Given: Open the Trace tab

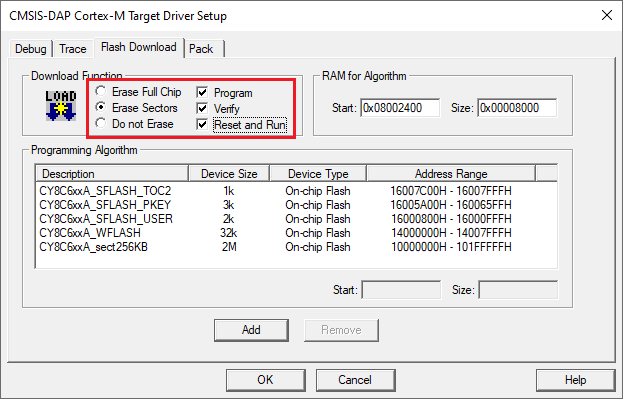Looking at the screenshot, I should (x=73, y=49).
